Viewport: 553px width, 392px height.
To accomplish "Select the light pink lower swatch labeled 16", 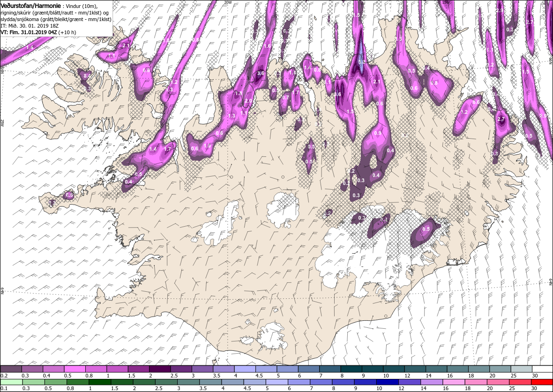I will click(453, 382).
